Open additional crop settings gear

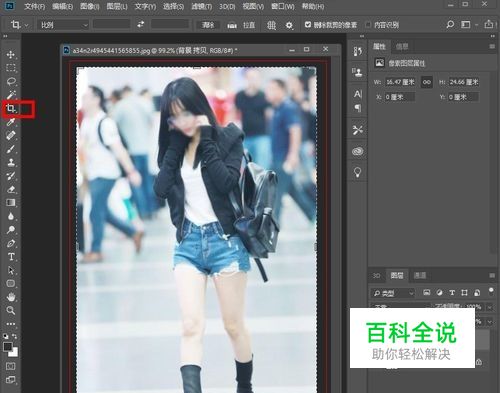[289, 25]
